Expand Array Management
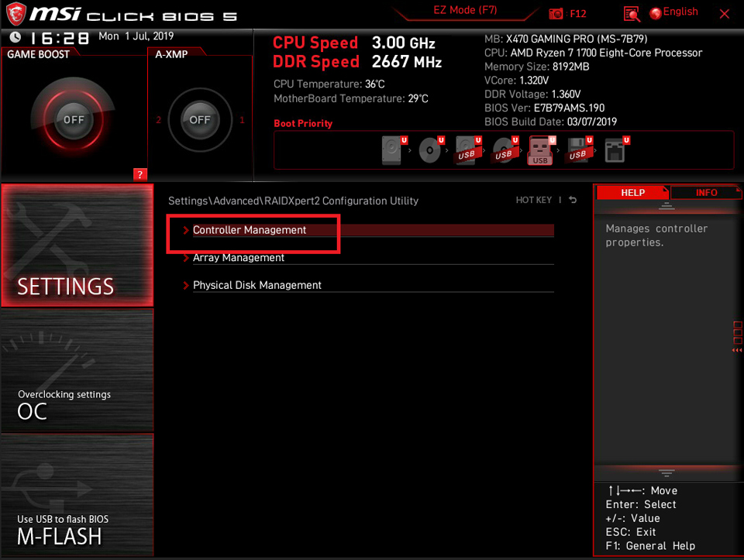This screenshot has height=560, width=744. [368, 257]
